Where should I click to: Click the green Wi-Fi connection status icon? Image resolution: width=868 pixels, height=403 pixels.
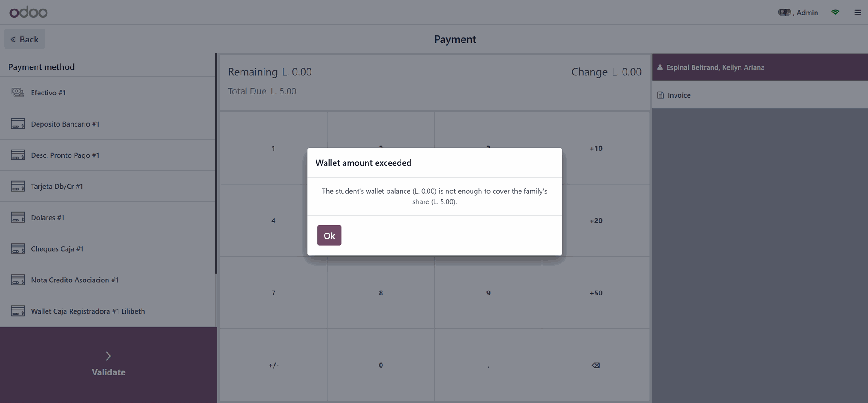835,13
